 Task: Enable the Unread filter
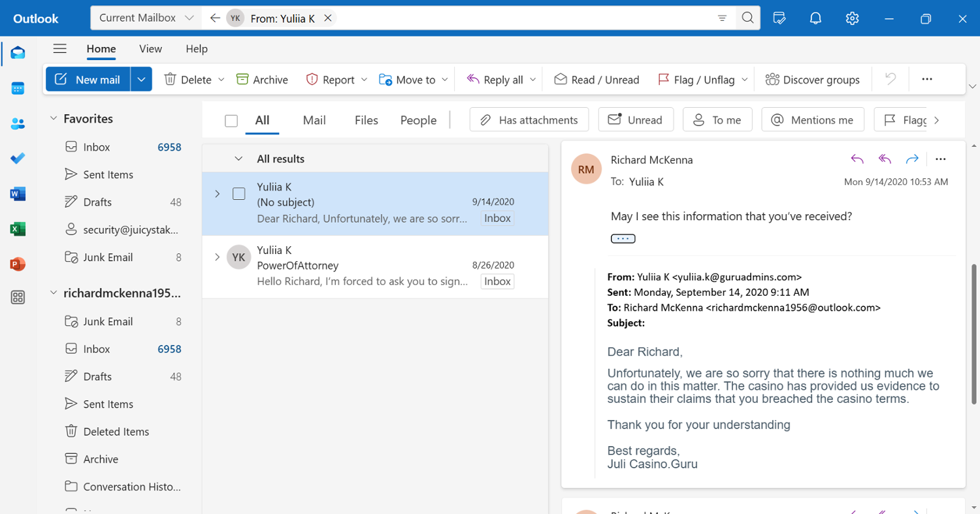pos(636,120)
